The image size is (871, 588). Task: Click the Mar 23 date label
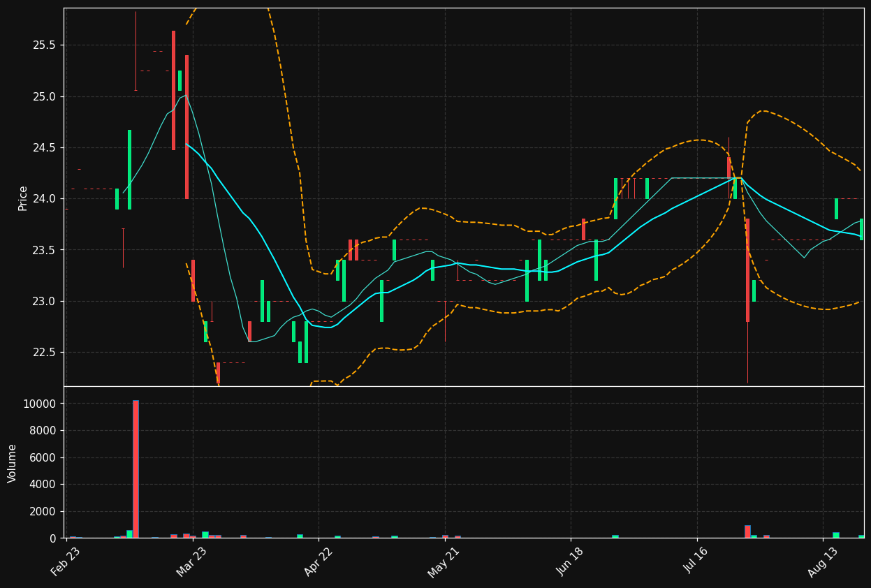click(191, 561)
